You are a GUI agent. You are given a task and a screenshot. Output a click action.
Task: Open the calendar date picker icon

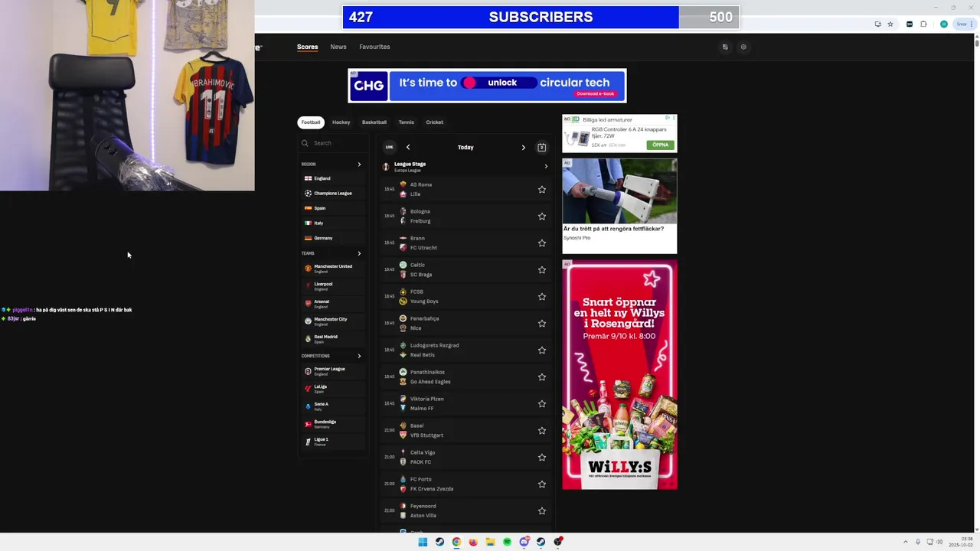pos(541,147)
